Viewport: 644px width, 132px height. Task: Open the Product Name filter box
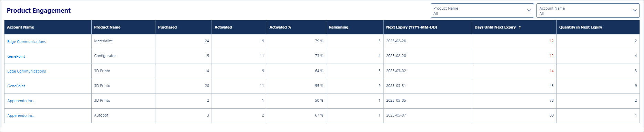482,11
